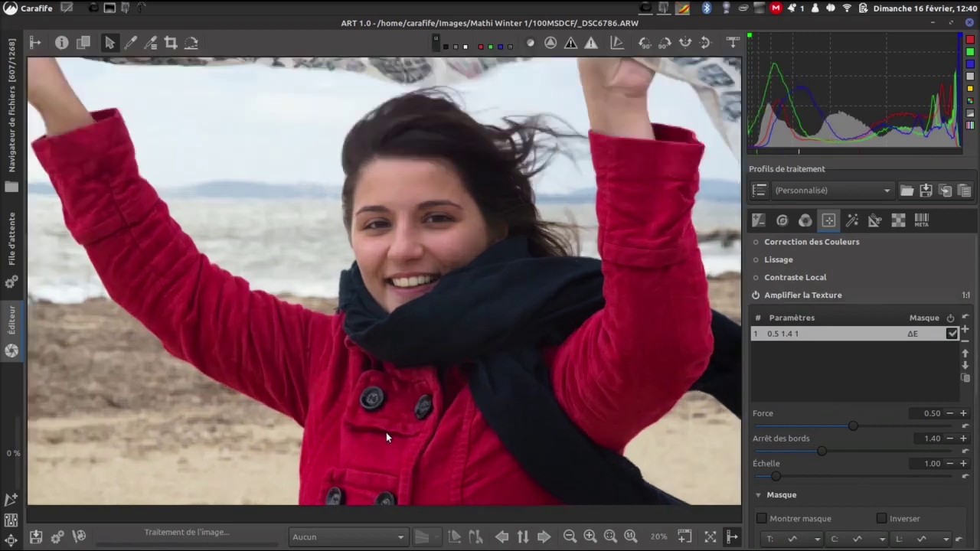Open the Transform tools tab
The width and height of the screenshot is (980, 551).
874,220
